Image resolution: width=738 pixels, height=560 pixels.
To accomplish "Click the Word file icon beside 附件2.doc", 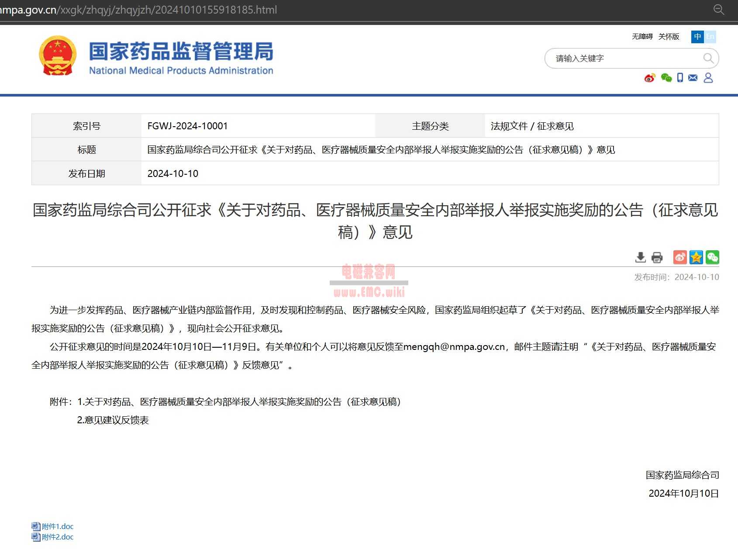I will (36, 537).
